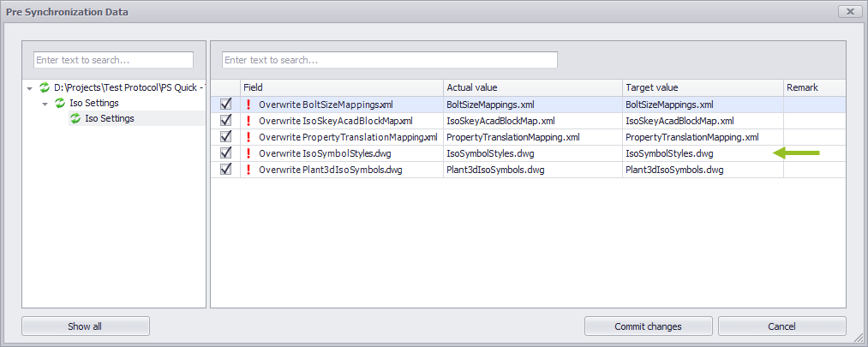Focus the tree panel search field

[x=113, y=60]
